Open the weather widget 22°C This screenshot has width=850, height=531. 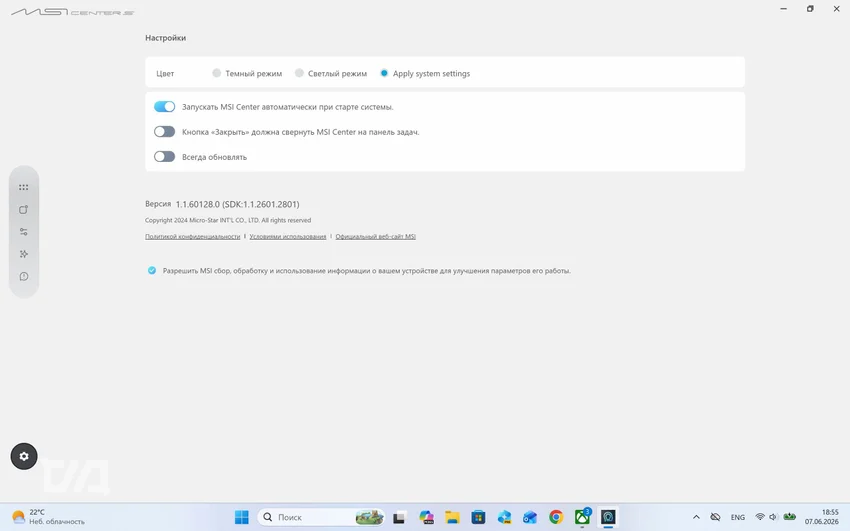(49, 517)
